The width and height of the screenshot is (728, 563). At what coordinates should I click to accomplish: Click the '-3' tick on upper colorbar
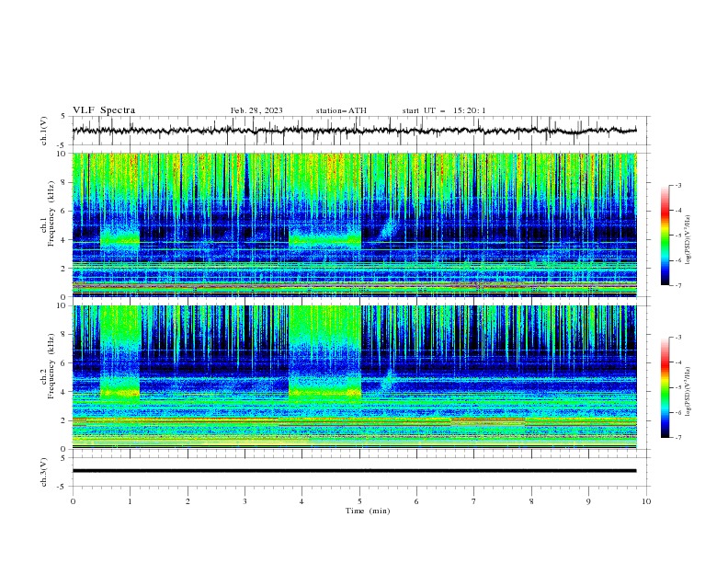[677, 185]
